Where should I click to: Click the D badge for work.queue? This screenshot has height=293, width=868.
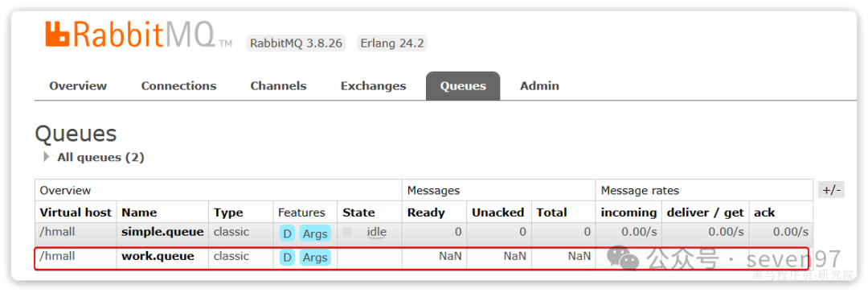[287, 257]
